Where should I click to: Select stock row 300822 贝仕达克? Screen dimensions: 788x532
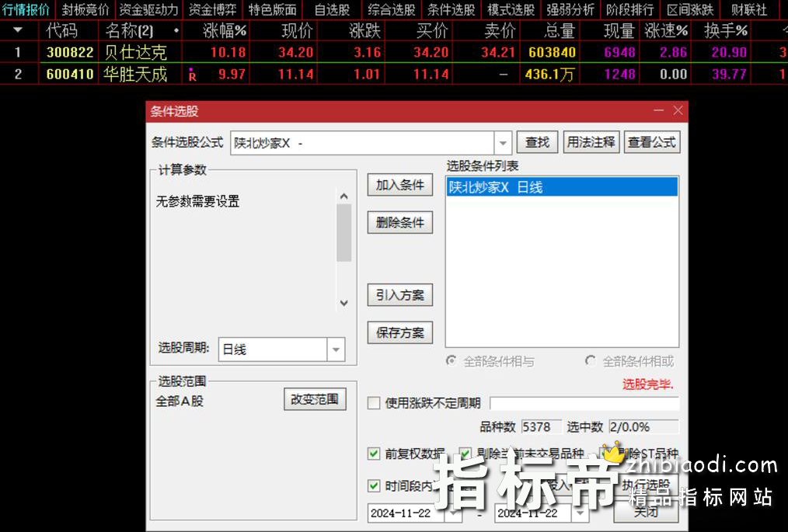pyautogui.click(x=394, y=52)
